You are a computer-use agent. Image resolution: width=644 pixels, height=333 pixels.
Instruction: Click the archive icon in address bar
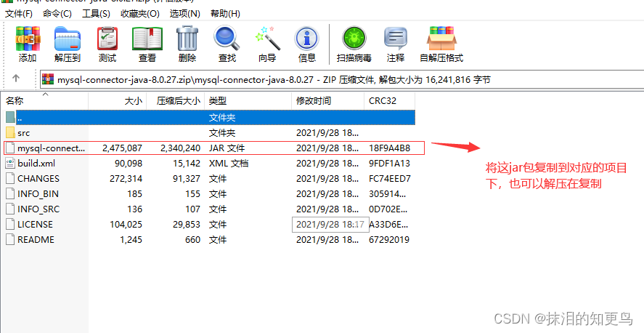48,79
